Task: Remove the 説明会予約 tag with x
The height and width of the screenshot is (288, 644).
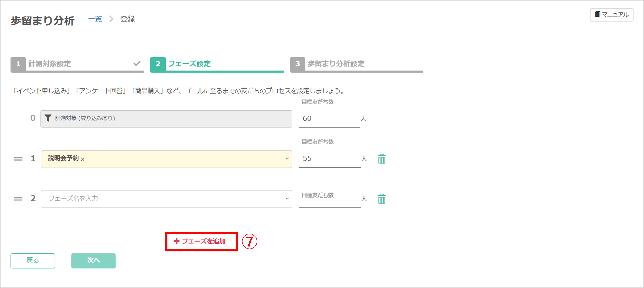Action: [83, 159]
